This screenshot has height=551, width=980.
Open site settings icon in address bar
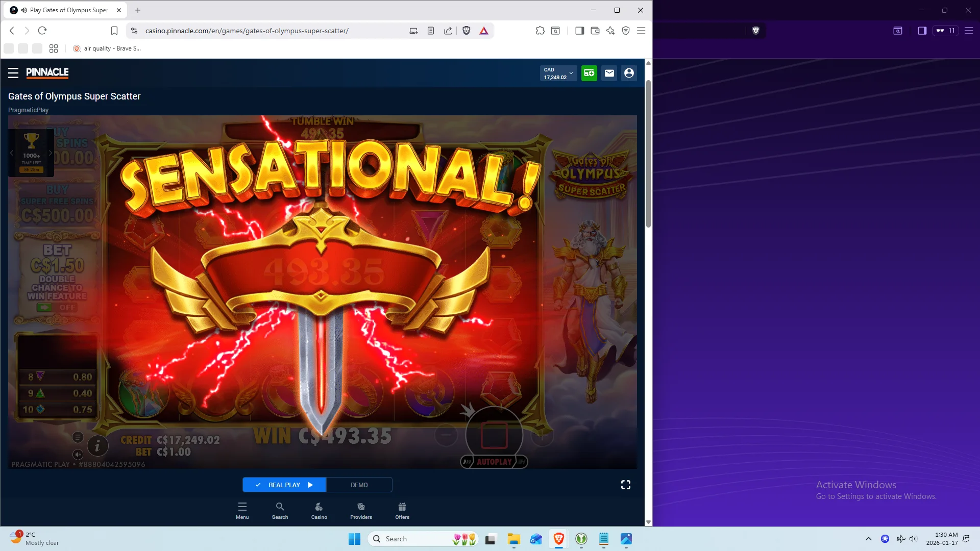[134, 31]
